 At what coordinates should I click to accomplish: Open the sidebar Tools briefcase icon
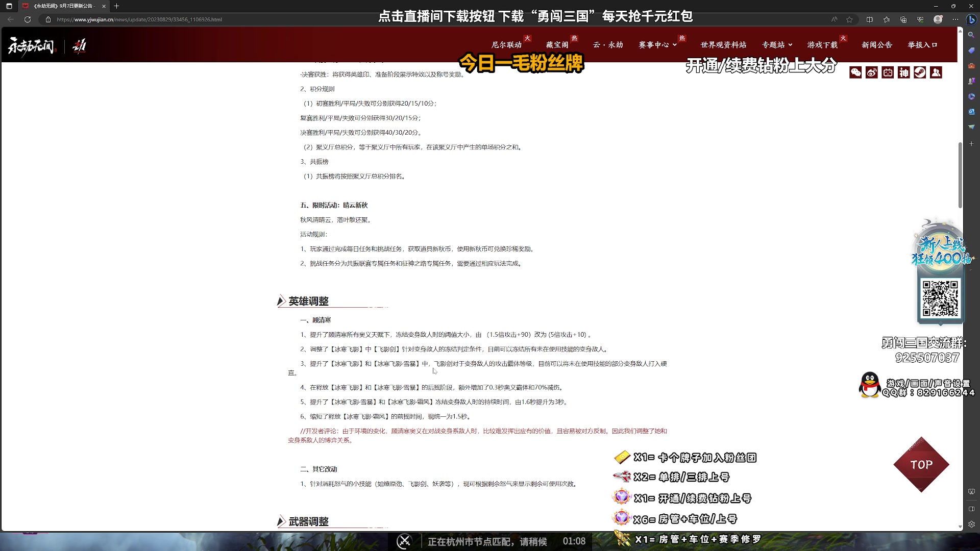[971, 65]
